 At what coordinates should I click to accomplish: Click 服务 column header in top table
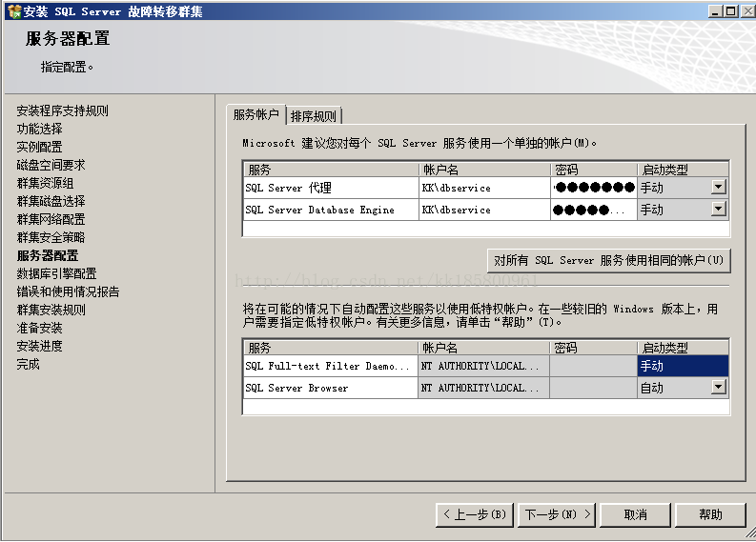[x=331, y=170]
